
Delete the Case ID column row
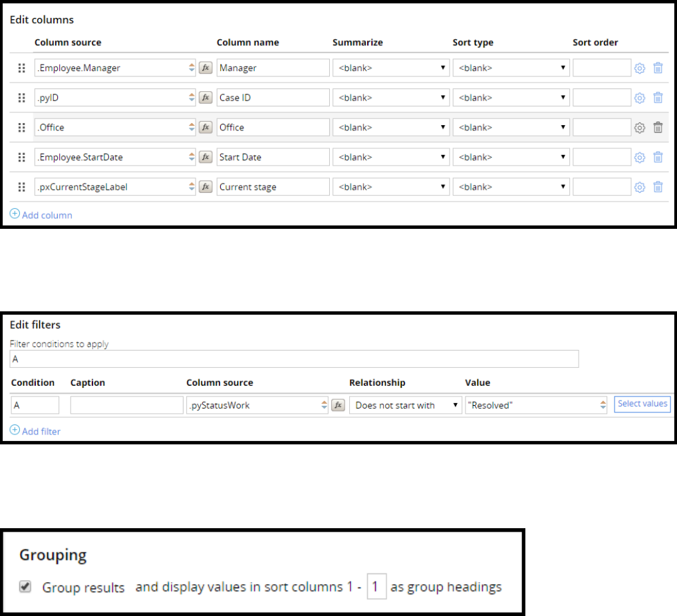[658, 98]
